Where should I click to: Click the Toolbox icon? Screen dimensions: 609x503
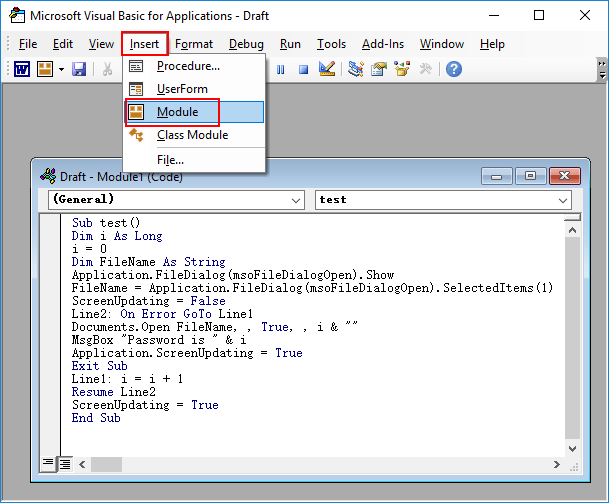click(426, 69)
